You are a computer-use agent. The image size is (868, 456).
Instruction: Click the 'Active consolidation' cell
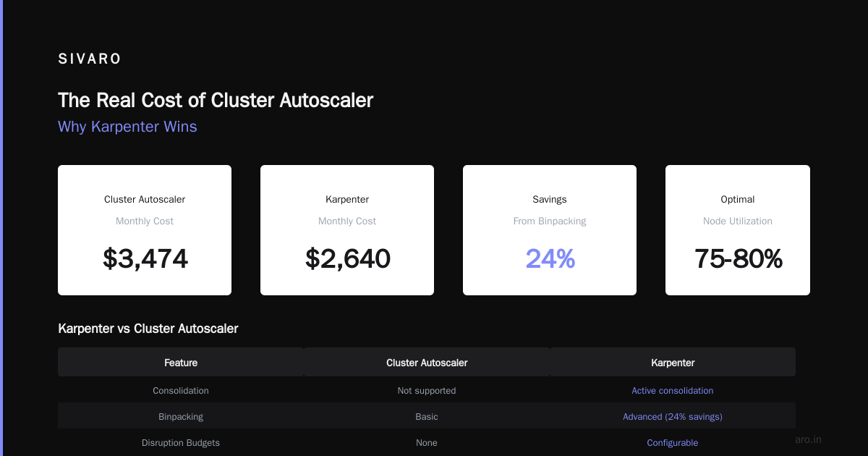click(x=673, y=390)
